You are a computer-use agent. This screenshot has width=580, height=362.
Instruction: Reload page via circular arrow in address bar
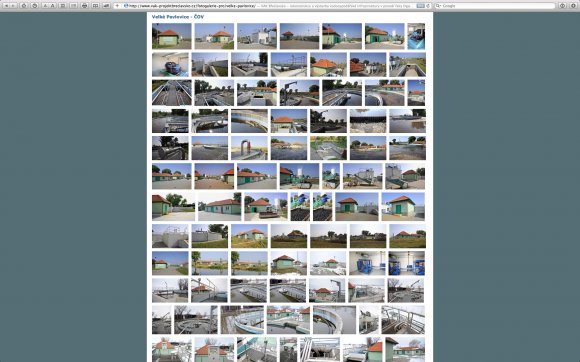pyautogui.click(x=428, y=6)
